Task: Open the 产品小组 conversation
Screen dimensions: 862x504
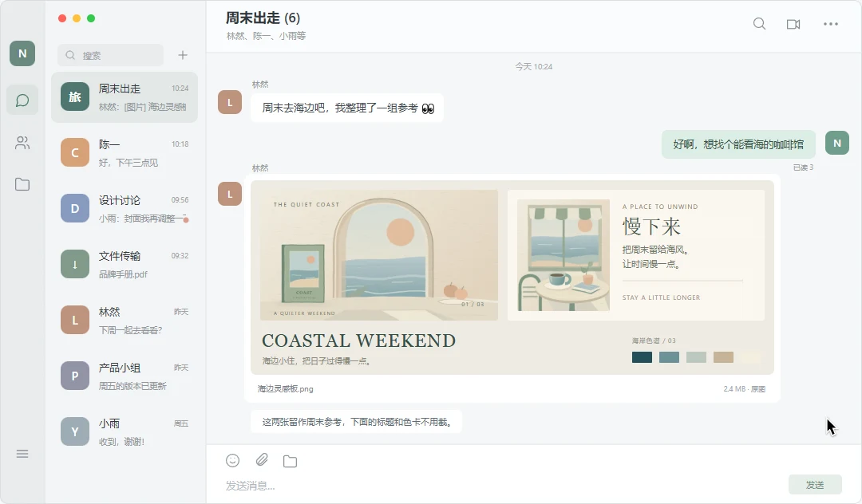Action: point(125,376)
